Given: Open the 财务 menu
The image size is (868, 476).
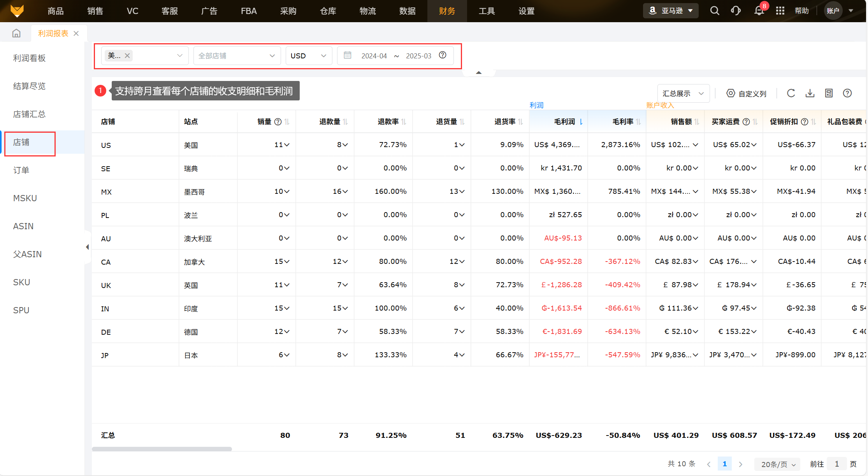Looking at the screenshot, I should tap(447, 11).
